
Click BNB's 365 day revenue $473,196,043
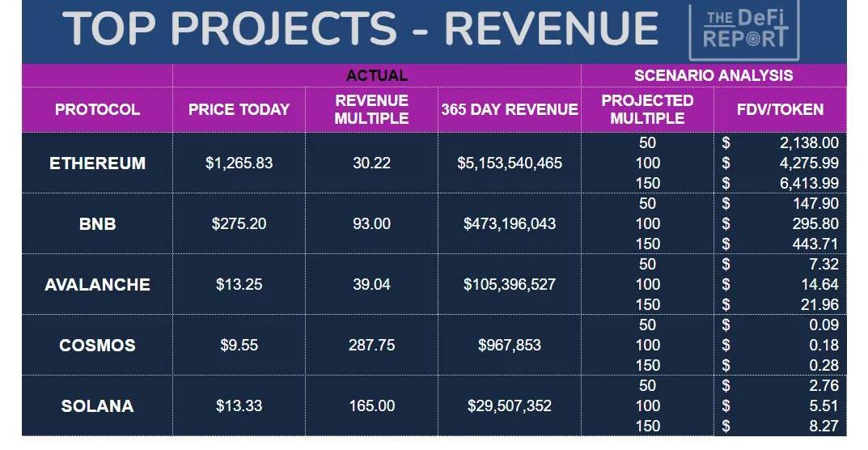pos(510,223)
